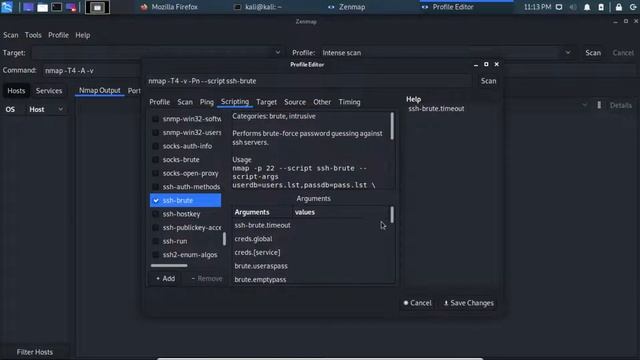Open the Tools menu in the Zenmap window
Viewport: 640px width, 360px height.
33,35
